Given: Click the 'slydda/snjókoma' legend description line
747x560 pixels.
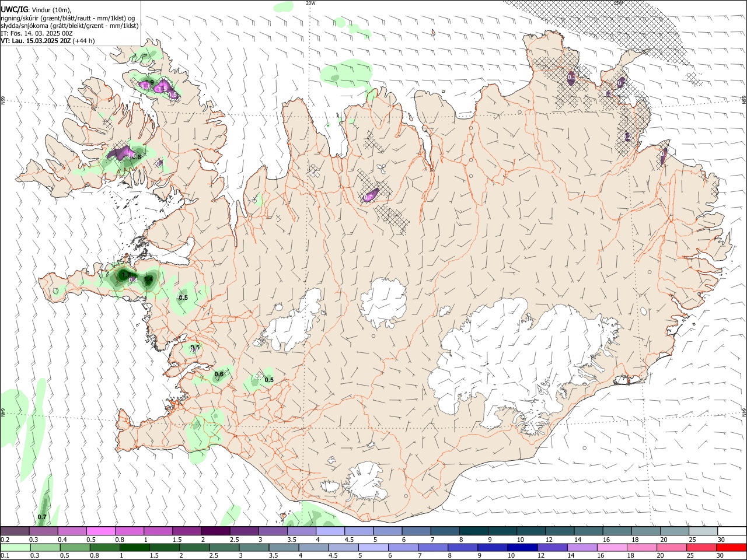Looking at the screenshot, I should 69,26.
